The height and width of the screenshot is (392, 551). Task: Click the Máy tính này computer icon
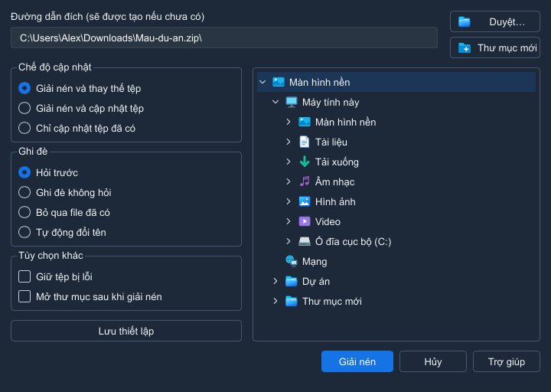click(292, 103)
